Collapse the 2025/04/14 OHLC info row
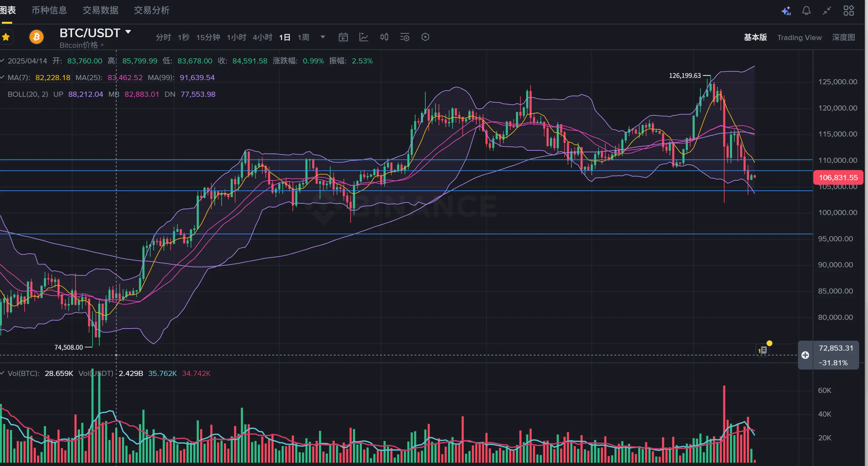This screenshot has height=466, width=868. [2, 61]
